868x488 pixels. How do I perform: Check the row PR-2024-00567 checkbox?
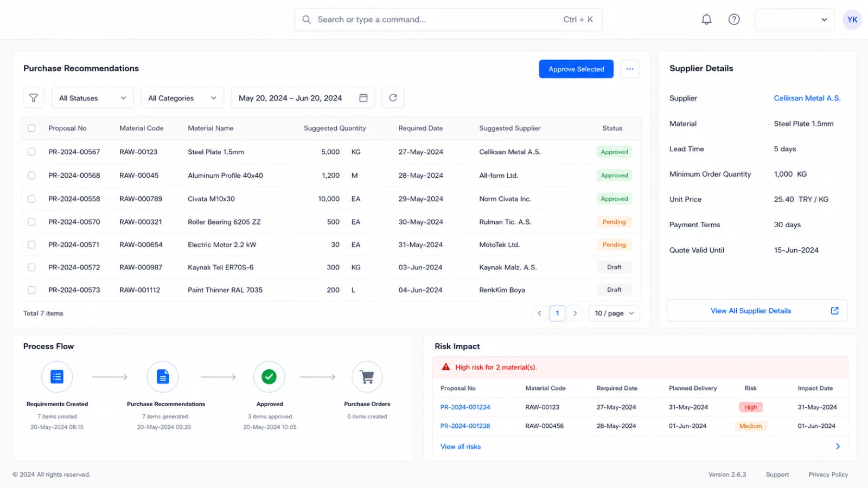[31, 152]
